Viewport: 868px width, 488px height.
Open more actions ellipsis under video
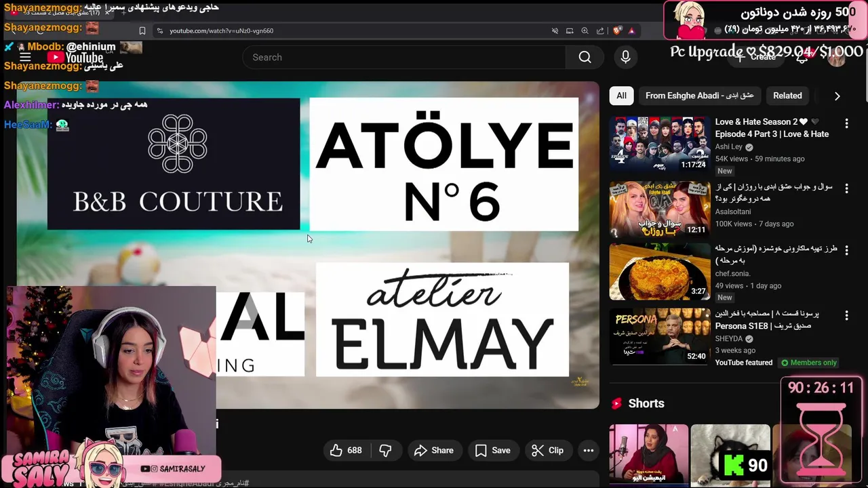tap(589, 450)
